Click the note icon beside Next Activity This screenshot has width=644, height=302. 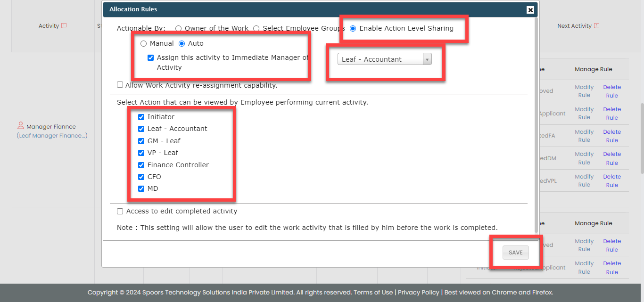[x=596, y=26]
